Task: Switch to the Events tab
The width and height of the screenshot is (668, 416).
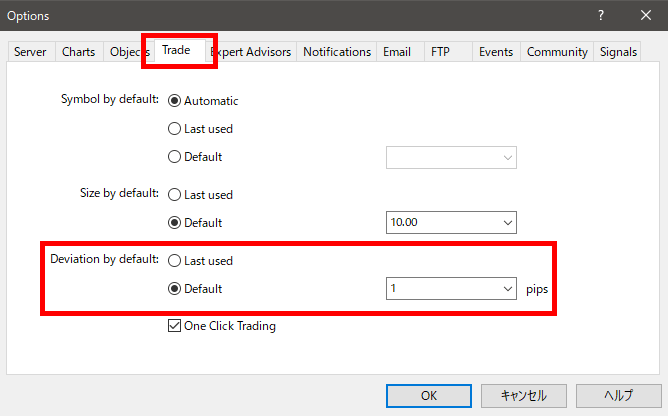Action: [x=496, y=52]
